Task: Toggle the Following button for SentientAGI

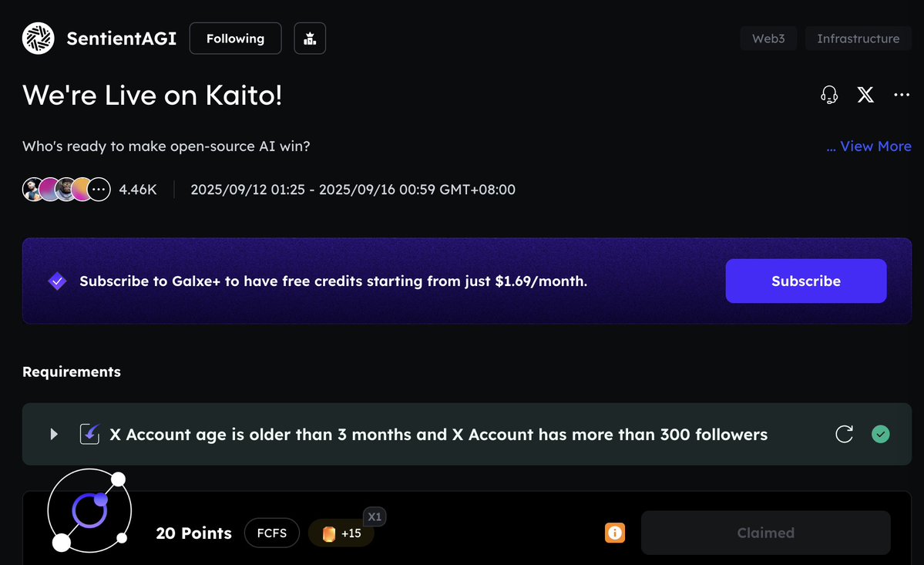Action: pos(235,39)
